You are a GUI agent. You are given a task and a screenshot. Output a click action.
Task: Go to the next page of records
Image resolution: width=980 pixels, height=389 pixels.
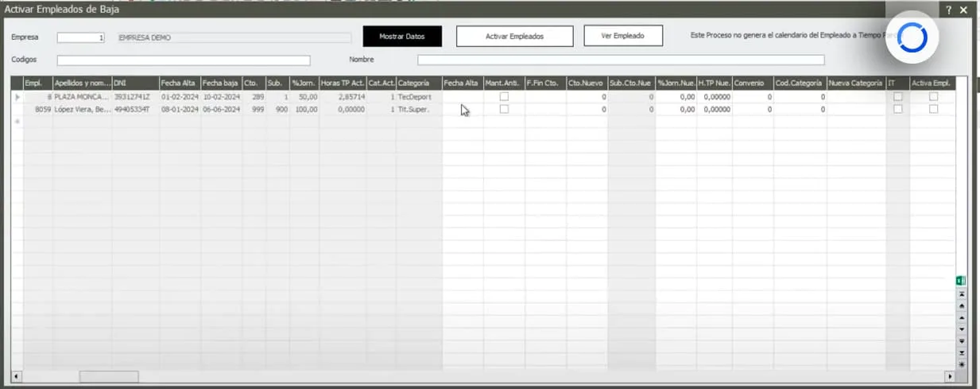coord(962,340)
